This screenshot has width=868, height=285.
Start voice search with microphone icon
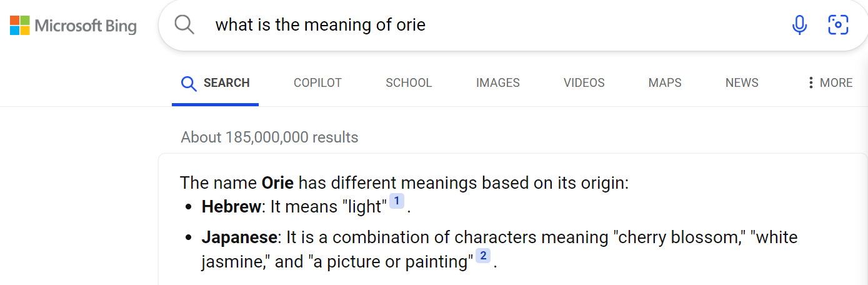(x=799, y=25)
